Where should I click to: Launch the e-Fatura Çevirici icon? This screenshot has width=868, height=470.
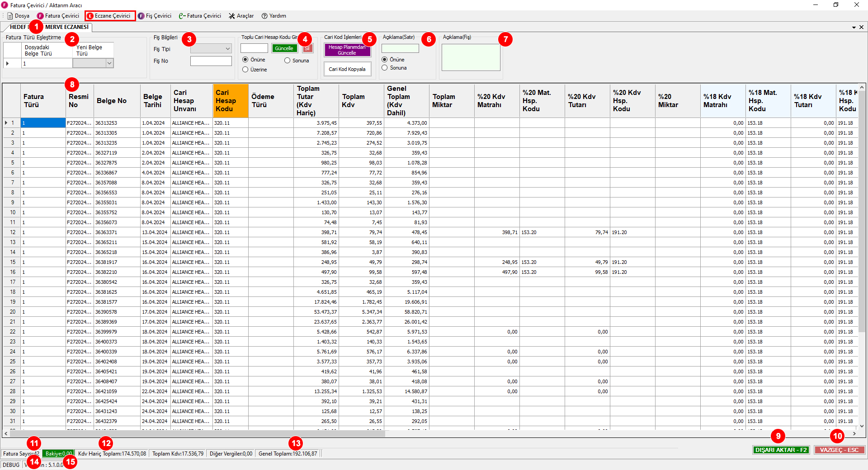point(182,16)
